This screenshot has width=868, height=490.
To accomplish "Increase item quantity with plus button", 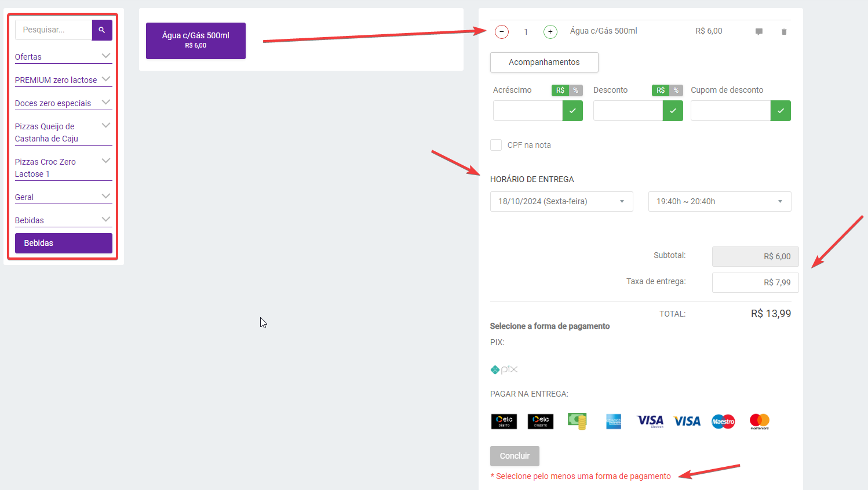I will point(550,32).
